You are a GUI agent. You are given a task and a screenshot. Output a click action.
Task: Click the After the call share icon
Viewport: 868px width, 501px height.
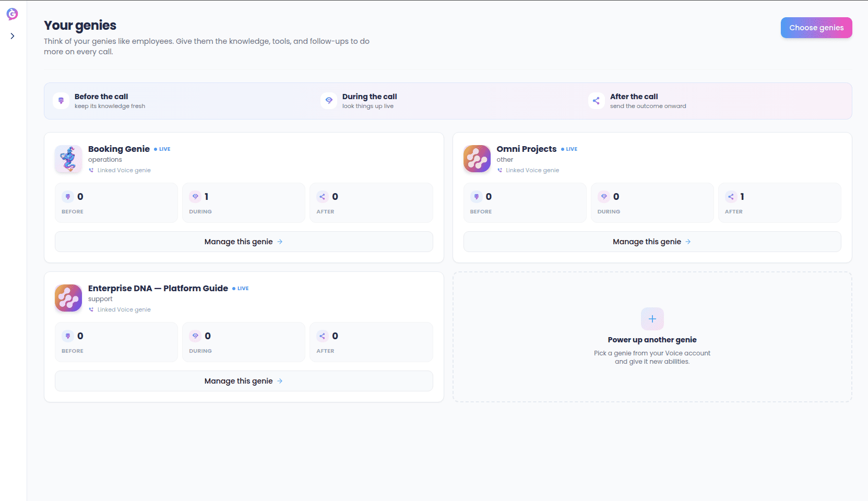coord(596,101)
